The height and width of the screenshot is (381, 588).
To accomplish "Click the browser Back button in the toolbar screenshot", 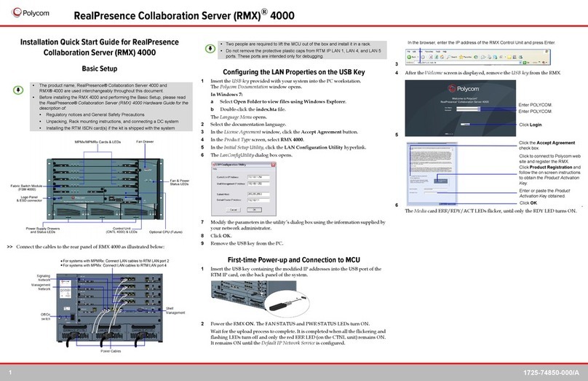I will tap(412, 57).
